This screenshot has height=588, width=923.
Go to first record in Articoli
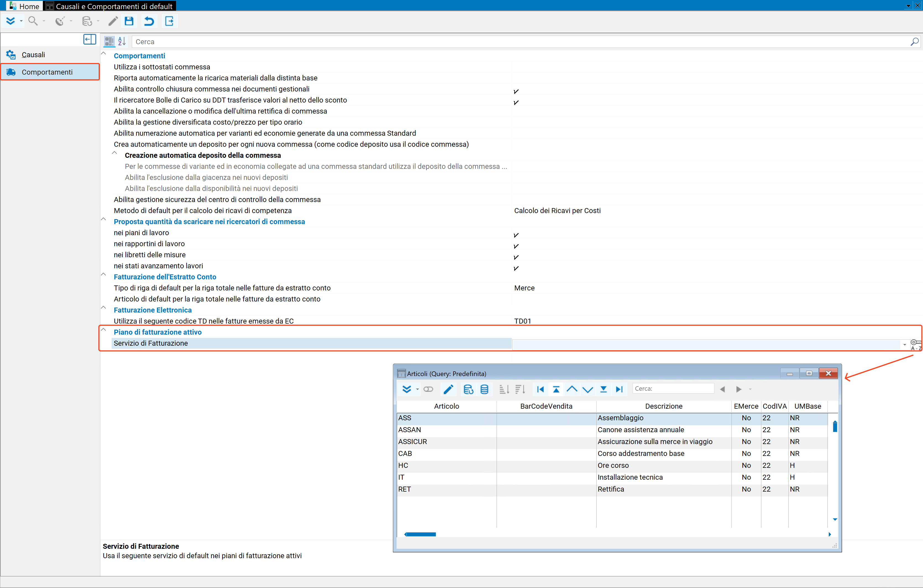click(541, 389)
